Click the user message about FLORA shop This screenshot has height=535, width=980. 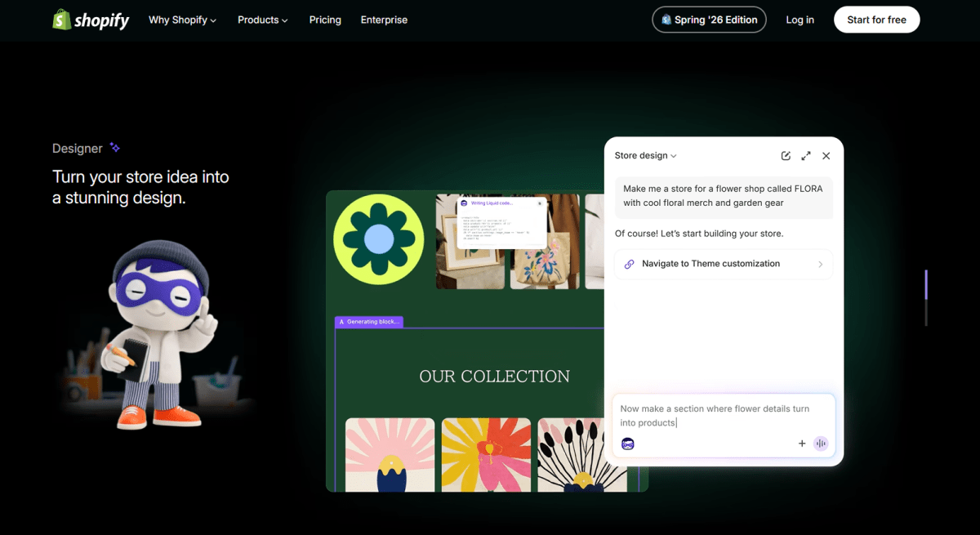(x=724, y=197)
